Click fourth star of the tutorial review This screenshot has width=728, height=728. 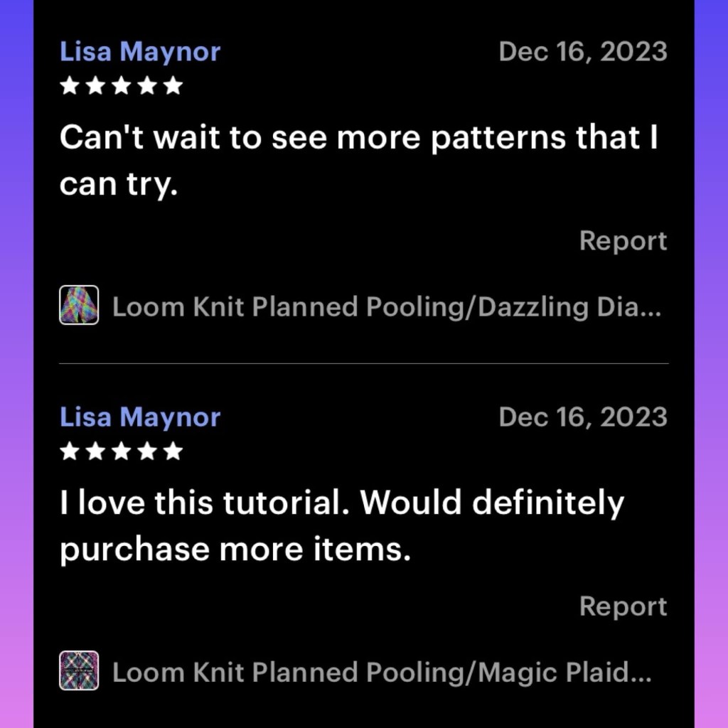point(147,451)
